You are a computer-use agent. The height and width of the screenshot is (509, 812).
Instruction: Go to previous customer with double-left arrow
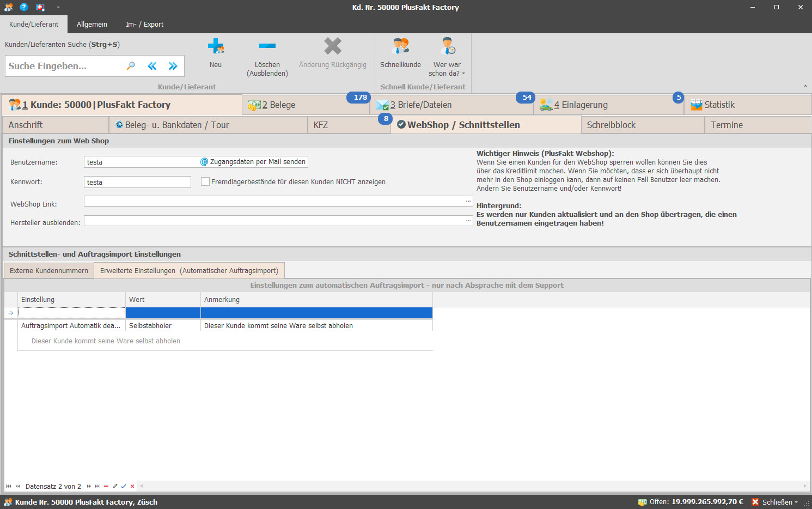click(152, 66)
